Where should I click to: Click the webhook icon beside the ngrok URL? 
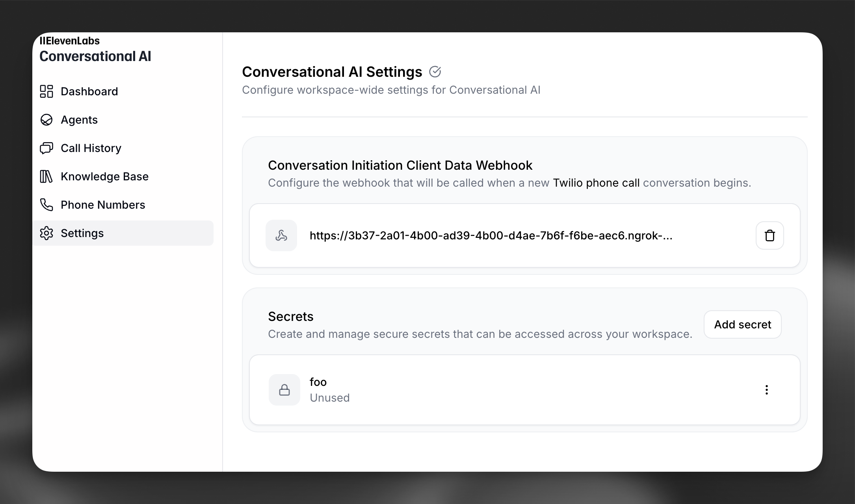click(281, 235)
